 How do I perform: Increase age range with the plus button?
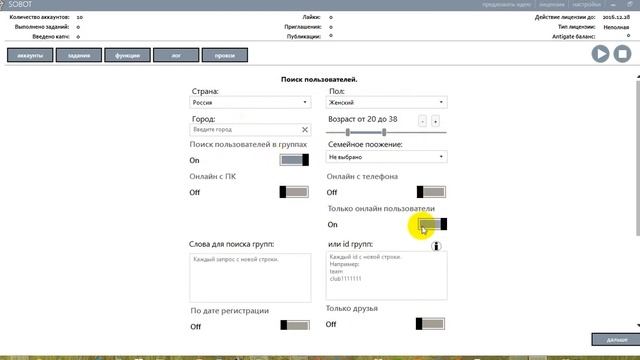(435, 121)
